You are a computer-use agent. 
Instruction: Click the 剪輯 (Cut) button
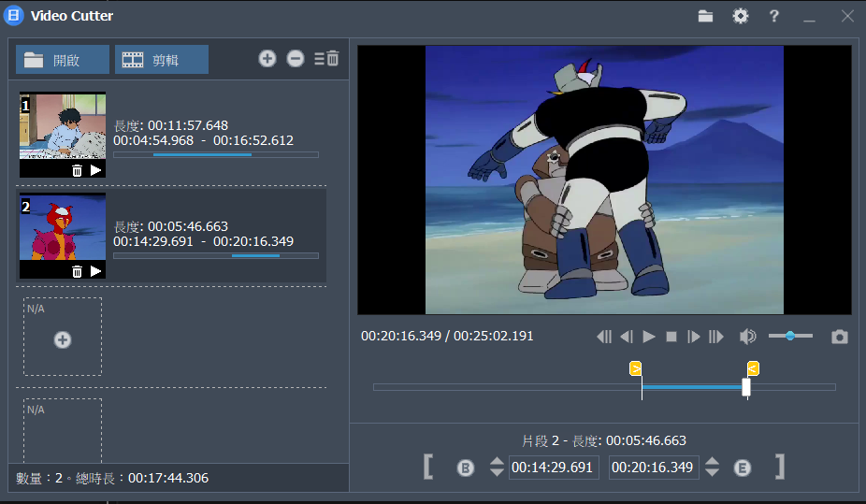point(161,60)
